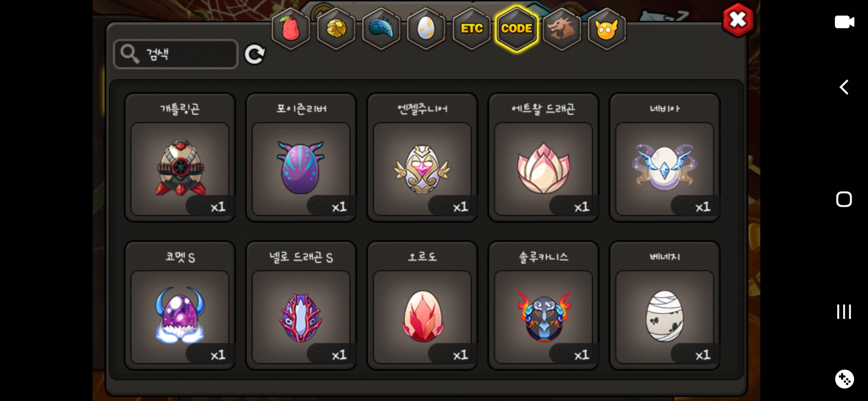The width and height of the screenshot is (868, 401).
Task: Open the ETC category tab
Action: (x=471, y=29)
